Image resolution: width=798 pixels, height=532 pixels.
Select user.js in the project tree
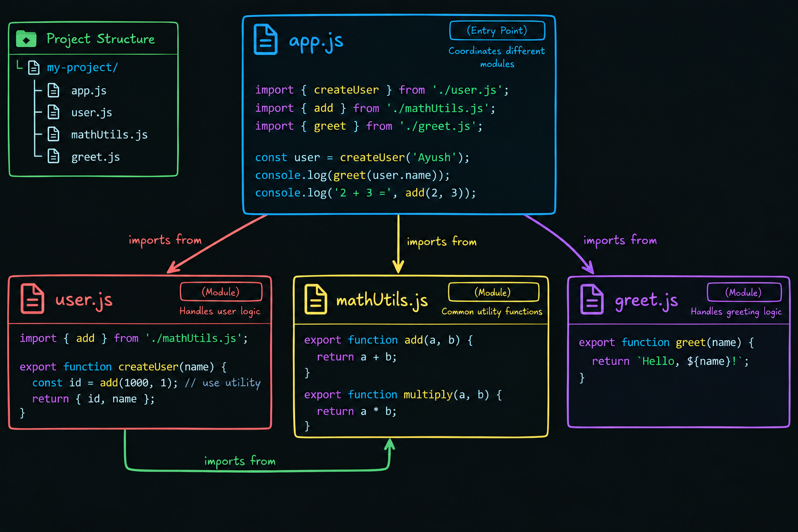tap(91, 112)
